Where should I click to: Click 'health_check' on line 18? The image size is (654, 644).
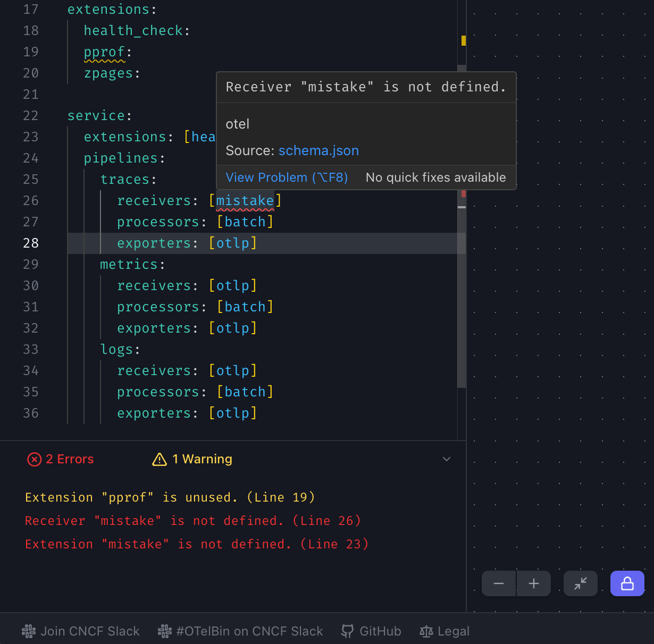pos(133,31)
